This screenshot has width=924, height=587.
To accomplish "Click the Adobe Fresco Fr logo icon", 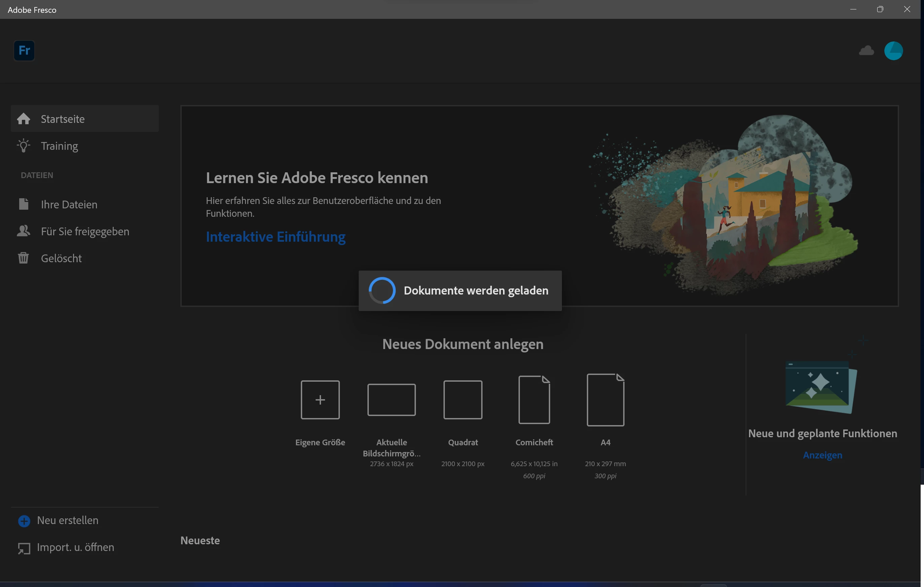I will point(24,50).
